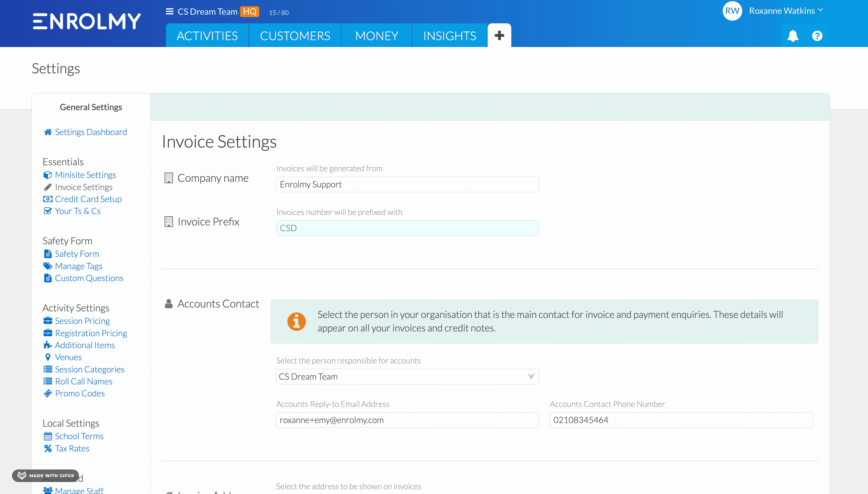
Task: Click the map pin icon beside Venues
Action: (x=48, y=357)
